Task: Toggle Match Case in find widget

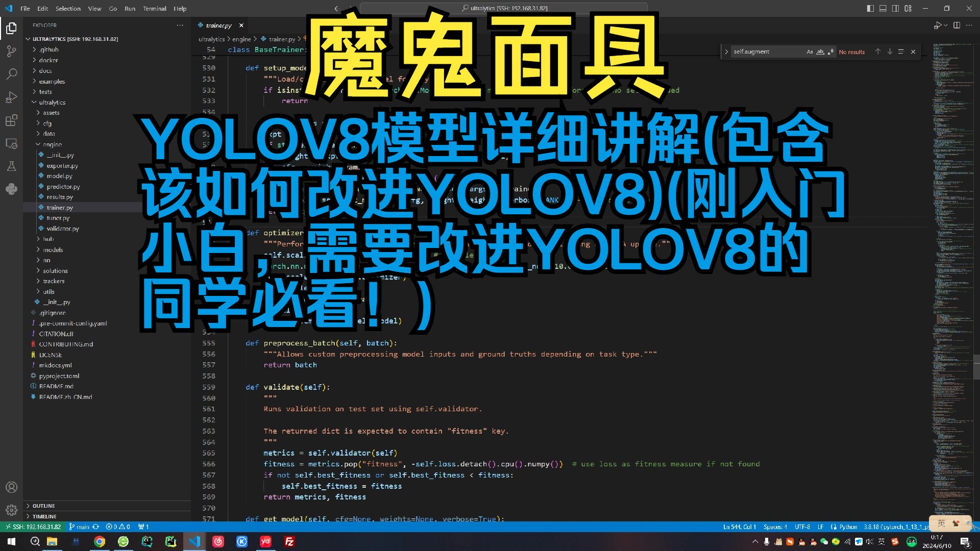Action: (x=810, y=52)
